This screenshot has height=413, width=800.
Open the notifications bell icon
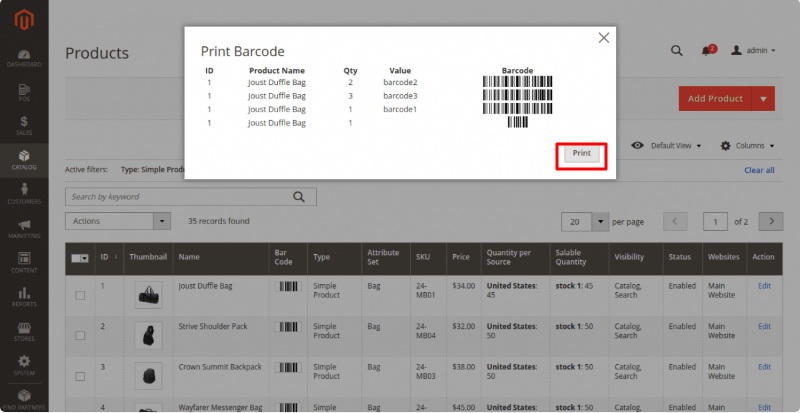[x=707, y=51]
